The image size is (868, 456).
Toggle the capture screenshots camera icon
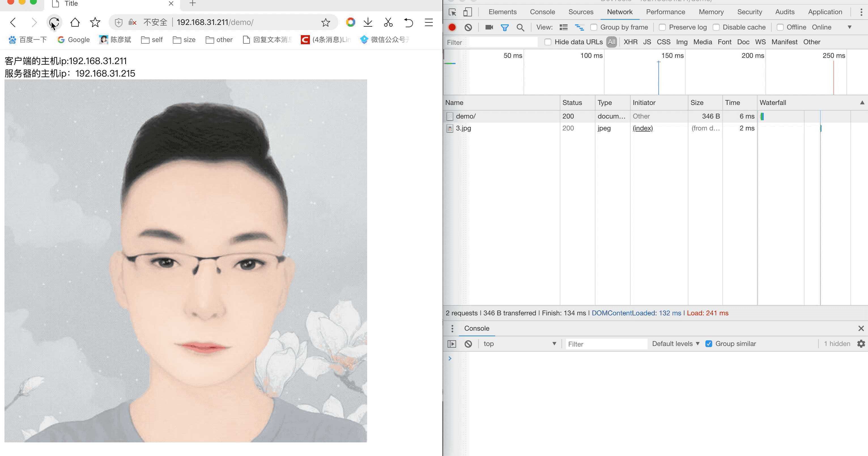coord(489,27)
